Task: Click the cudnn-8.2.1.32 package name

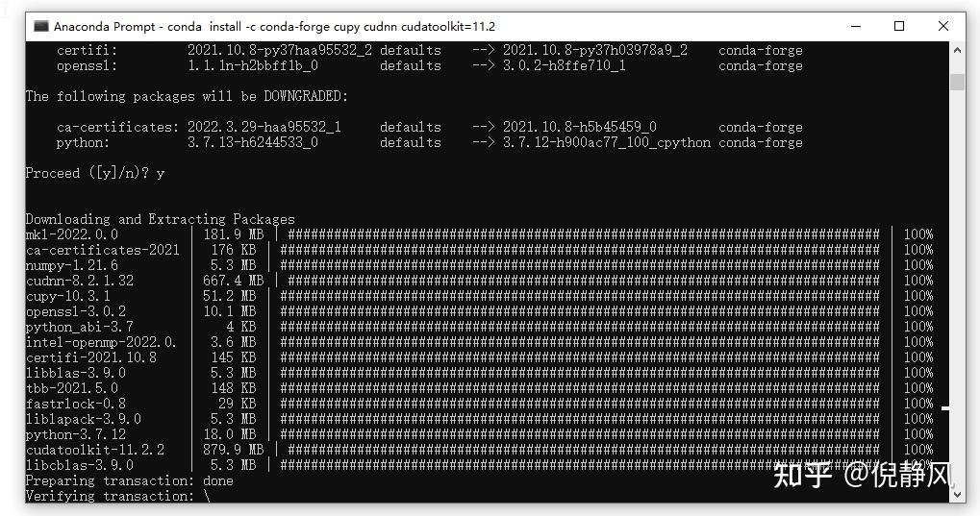Action: [80, 281]
